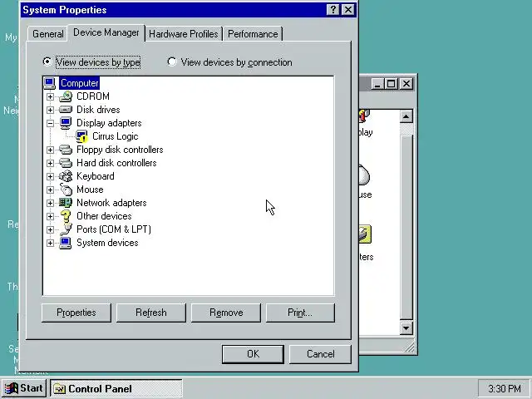This screenshot has width=532, height=399.
Task: Click the Keyboard device icon
Action: click(66, 176)
